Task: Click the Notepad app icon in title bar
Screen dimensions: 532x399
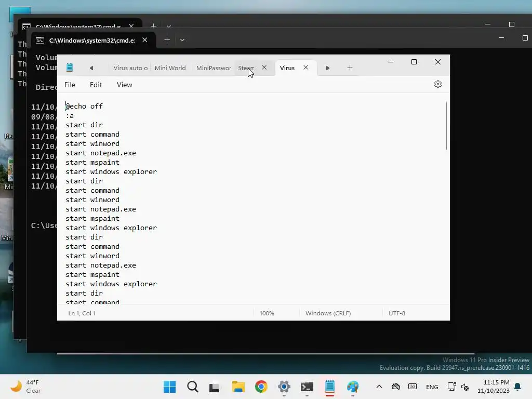Action: [x=70, y=68]
